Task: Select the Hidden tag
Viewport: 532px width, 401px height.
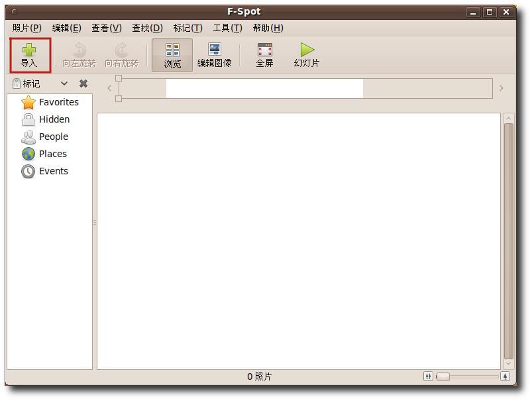Action: tap(46, 119)
